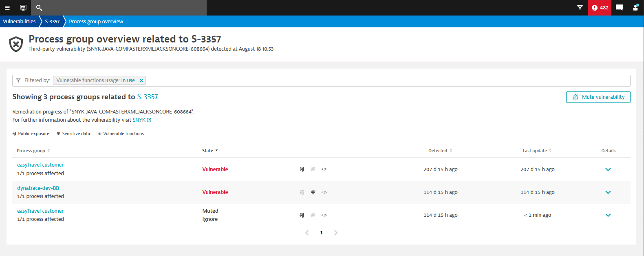
Task: Go to S-3357 breadcrumb
Action: coord(52,22)
